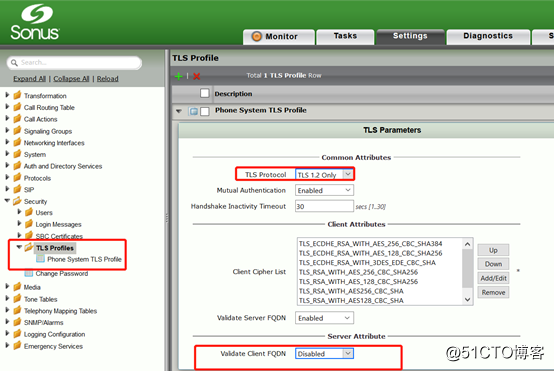Tick the header select-all checkbox beside Description

tap(205, 93)
